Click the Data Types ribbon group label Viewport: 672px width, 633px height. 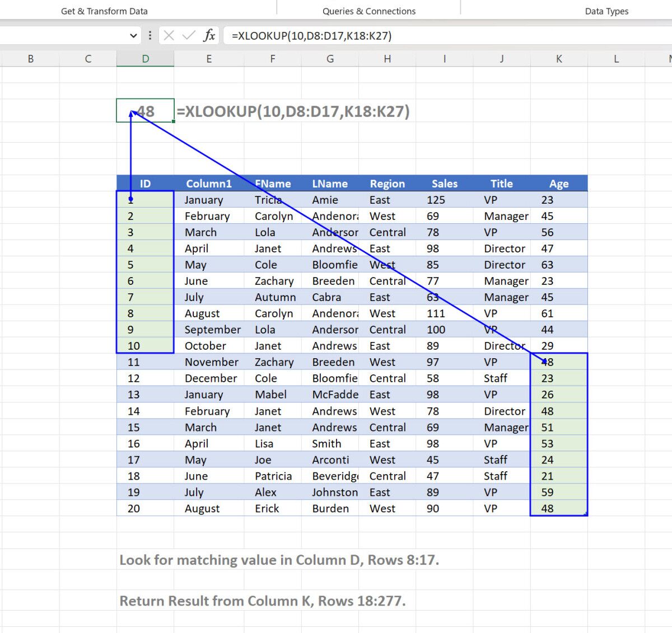[x=606, y=11]
